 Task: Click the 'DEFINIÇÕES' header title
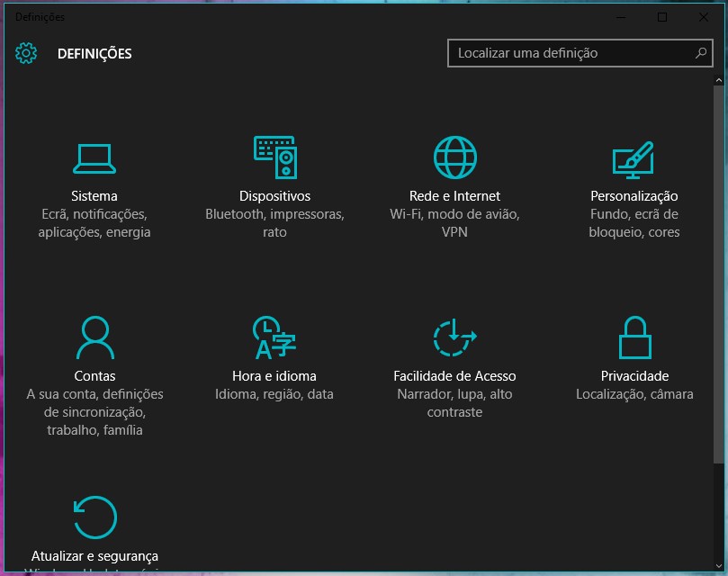click(x=94, y=53)
